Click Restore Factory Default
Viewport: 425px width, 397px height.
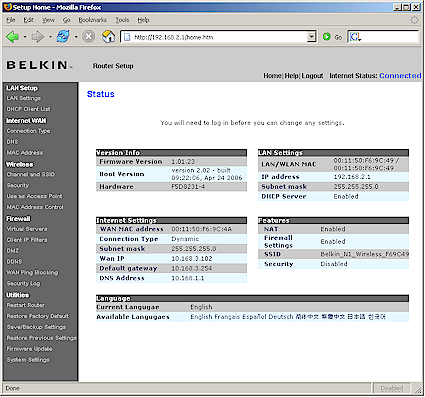(38, 316)
